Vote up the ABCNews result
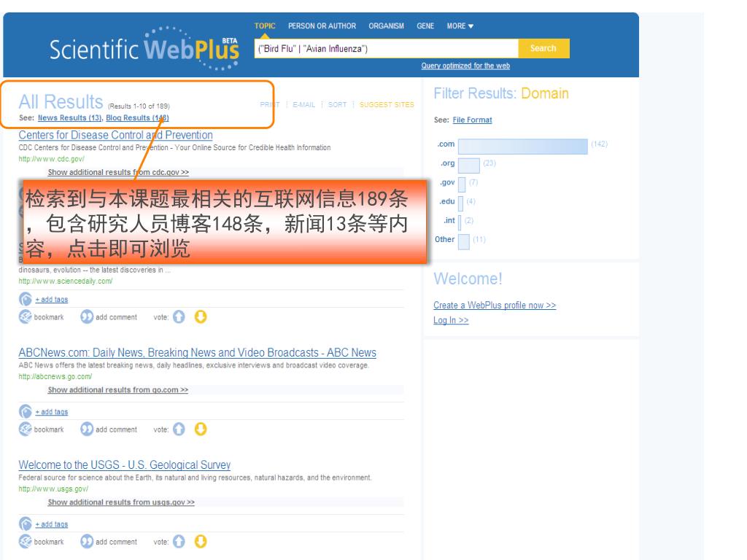Viewport: 747px width, 560px height. 179,429
